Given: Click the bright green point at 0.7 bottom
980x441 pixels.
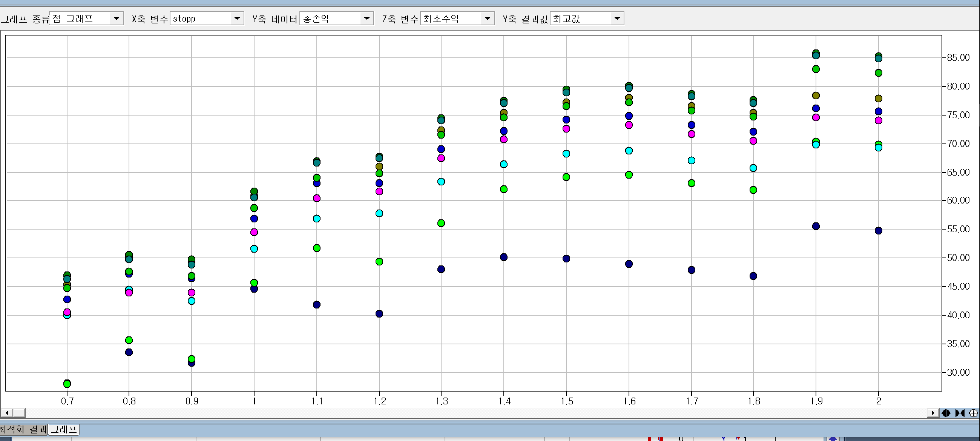Looking at the screenshot, I should coord(67,384).
